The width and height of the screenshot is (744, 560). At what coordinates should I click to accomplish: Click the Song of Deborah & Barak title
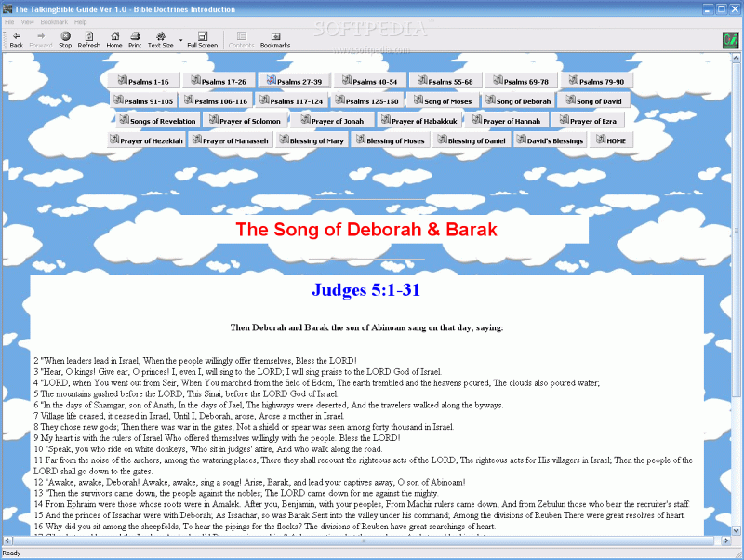pos(366,230)
